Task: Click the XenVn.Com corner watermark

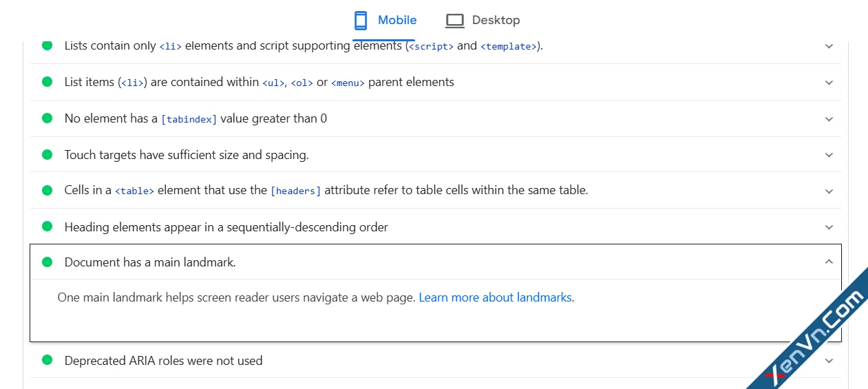Action: pyautogui.click(x=819, y=337)
